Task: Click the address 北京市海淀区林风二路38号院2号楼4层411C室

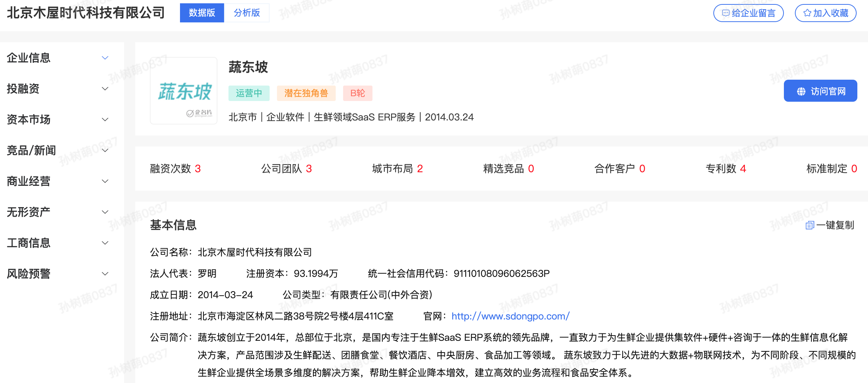Action: pos(296,316)
